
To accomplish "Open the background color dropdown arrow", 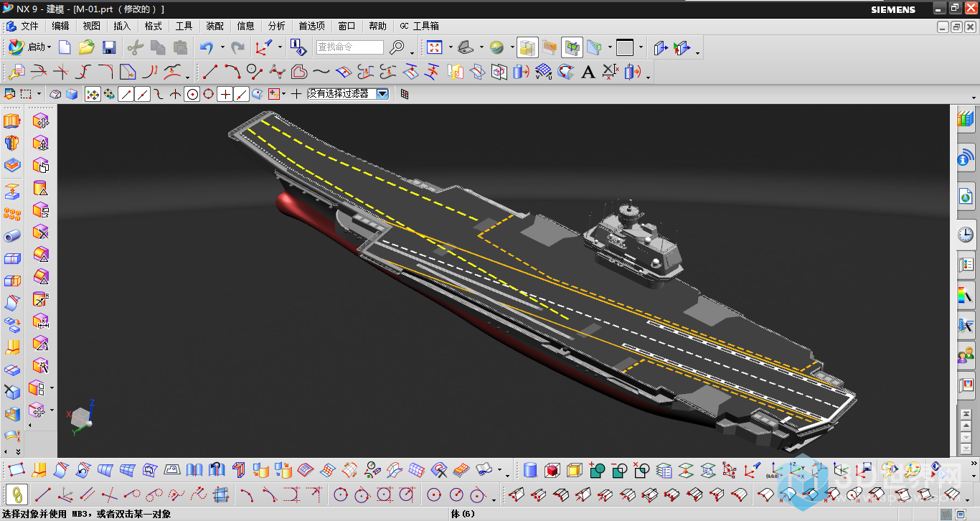I will point(641,48).
